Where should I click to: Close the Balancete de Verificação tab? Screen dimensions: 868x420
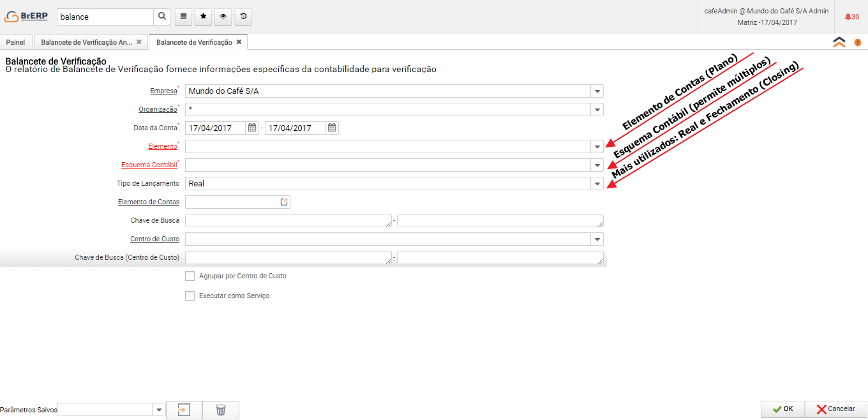click(239, 41)
